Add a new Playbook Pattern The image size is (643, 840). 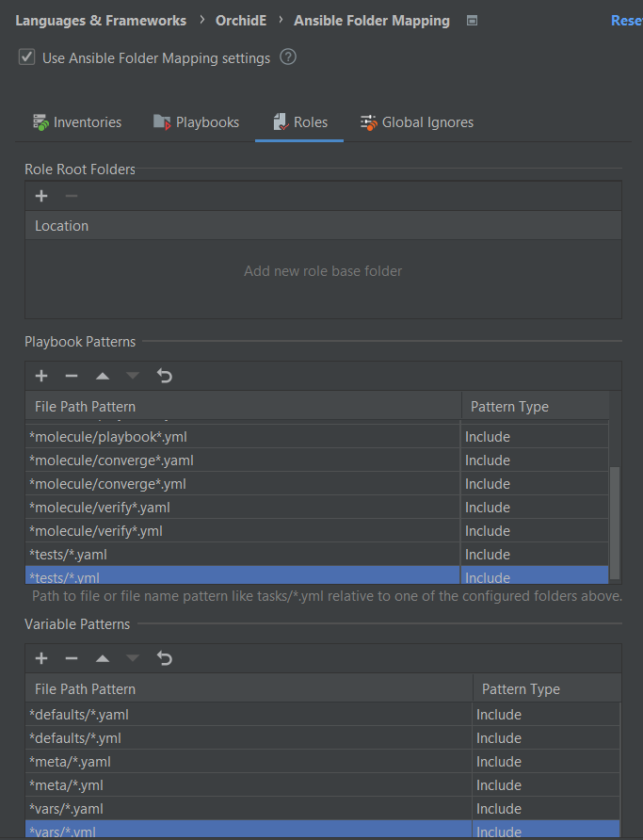click(x=41, y=376)
